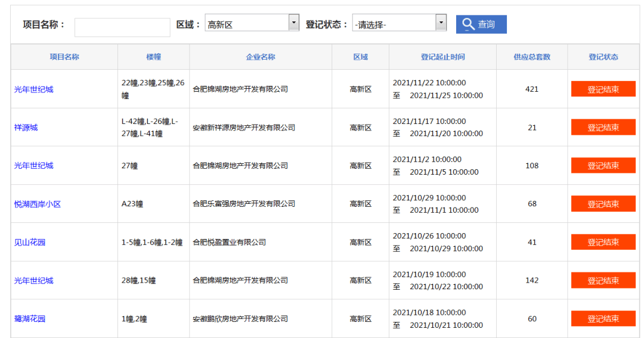Click 登记结束 button in the 142 套 row

pyautogui.click(x=603, y=281)
